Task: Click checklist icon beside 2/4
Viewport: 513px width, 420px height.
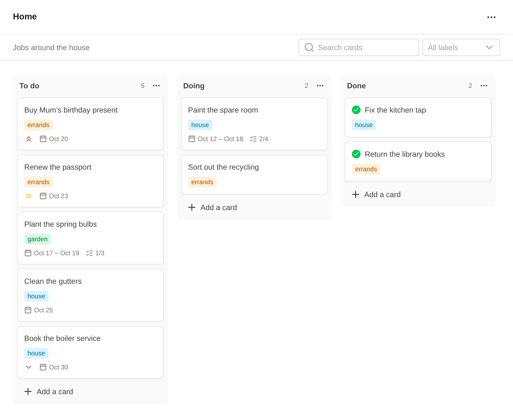Action: click(x=253, y=139)
